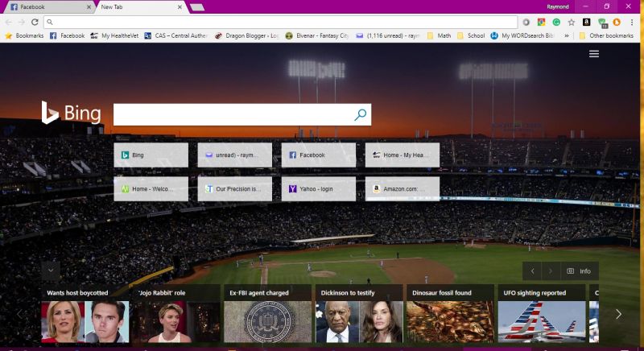Click the image Info button
The width and height of the screenshot is (644, 351).
[x=580, y=271]
